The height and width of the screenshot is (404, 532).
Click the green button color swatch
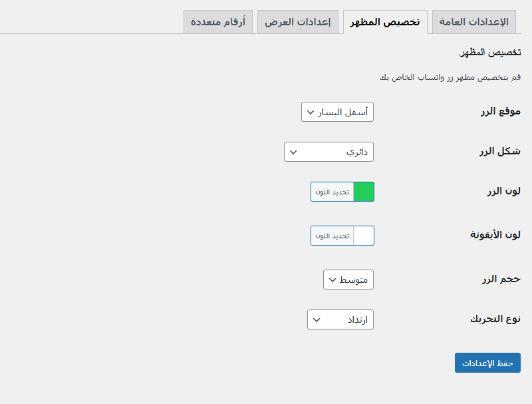(x=364, y=192)
